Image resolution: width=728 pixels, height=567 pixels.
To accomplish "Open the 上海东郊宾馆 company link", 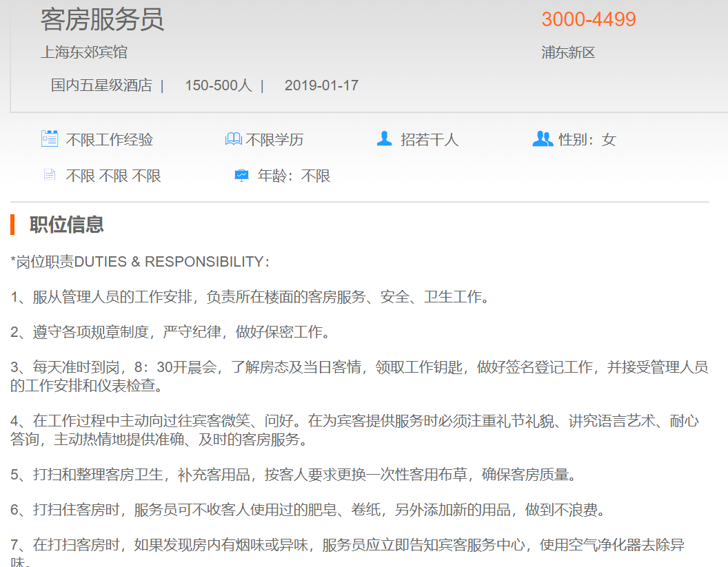I will [x=84, y=52].
